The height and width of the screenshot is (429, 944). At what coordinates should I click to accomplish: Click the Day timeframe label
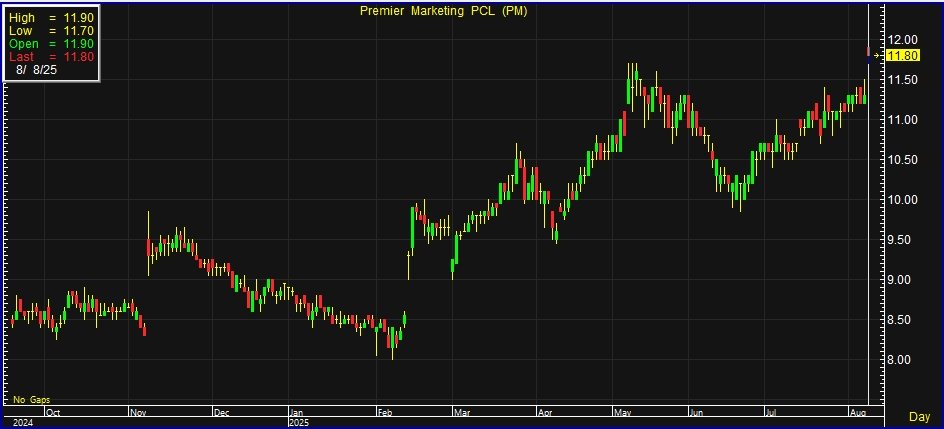point(919,416)
